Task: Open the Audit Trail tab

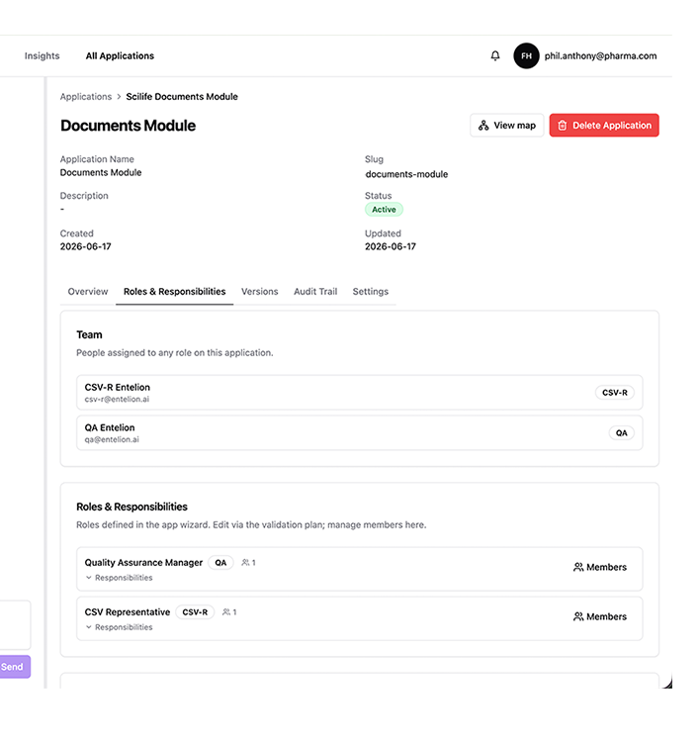Action: coord(315,292)
